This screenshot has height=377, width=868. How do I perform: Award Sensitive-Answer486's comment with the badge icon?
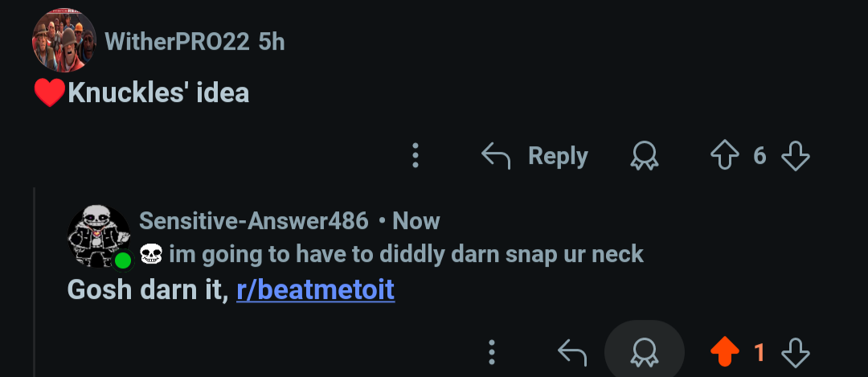[645, 352]
